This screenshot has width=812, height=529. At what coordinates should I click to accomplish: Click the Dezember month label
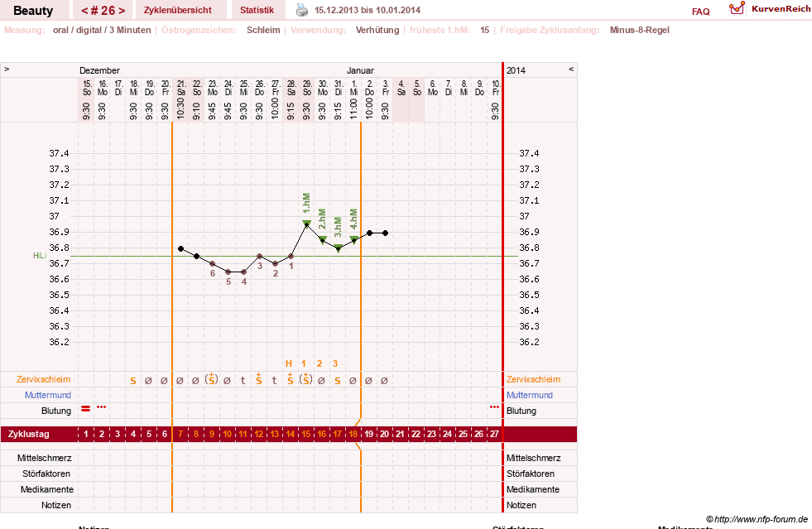pyautogui.click(x=99, y=70)
